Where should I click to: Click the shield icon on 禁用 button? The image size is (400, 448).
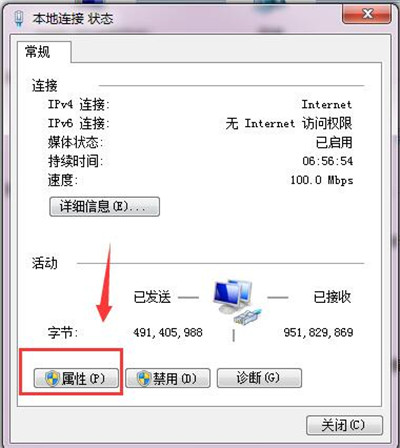coord(144,378)
